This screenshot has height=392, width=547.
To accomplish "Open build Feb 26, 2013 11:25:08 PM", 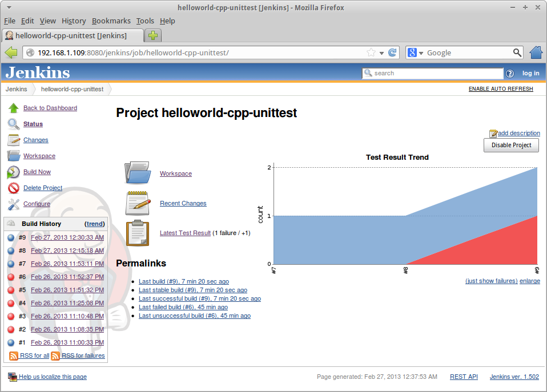I will (67, 304).
